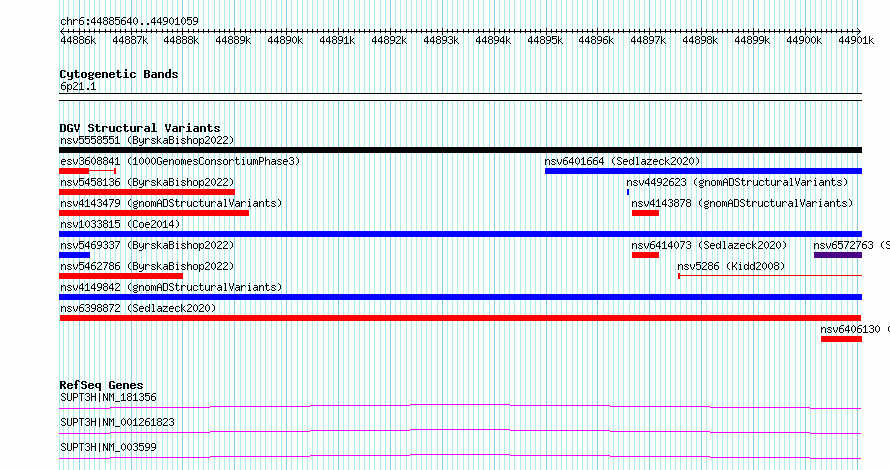Screen dimensions: 890x470
Task: Click the nsv5469337 short blue bar
Action: [x=74, y=255]
